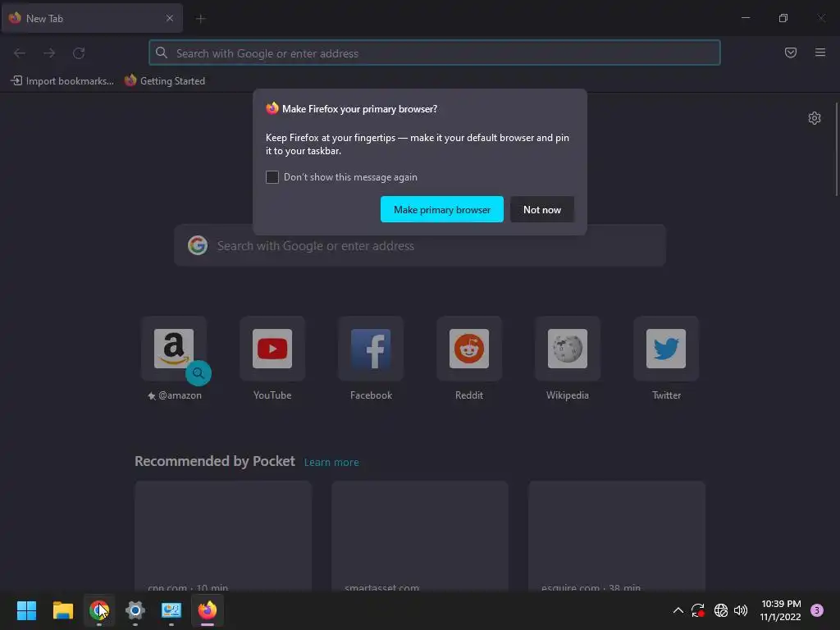Viewport: 840px width, 630px height.
Task: Open File Explorer from taskbar
Action: (x=62, y=609)
